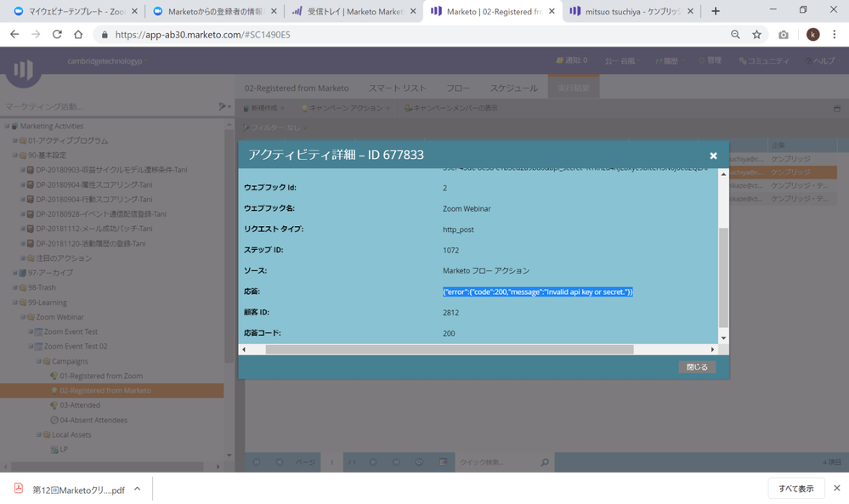Image resolution: width=849 pixels, height=504 pixels.
Task: Expand the 01-アクティブプログラム folder
Action: tap(14, 141)
